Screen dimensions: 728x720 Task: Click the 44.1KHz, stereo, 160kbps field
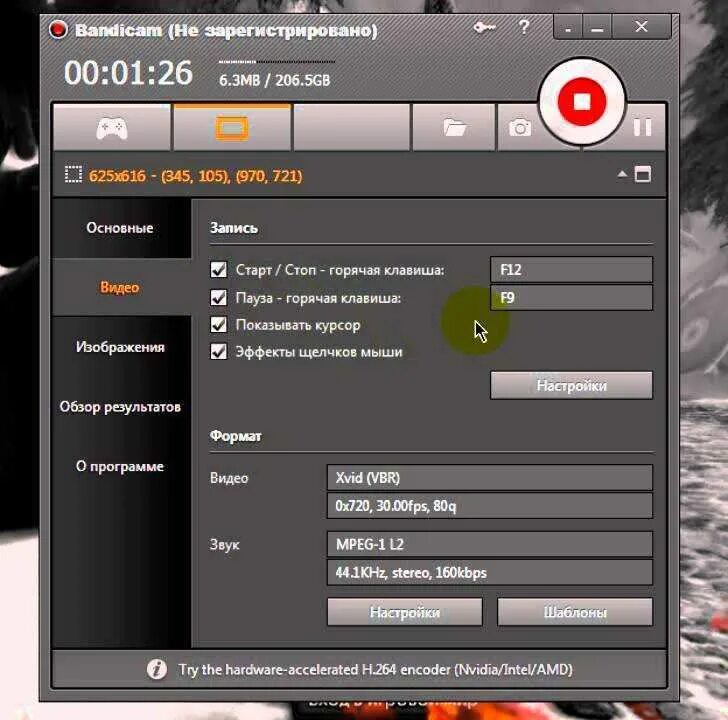[x=490, y=572]
